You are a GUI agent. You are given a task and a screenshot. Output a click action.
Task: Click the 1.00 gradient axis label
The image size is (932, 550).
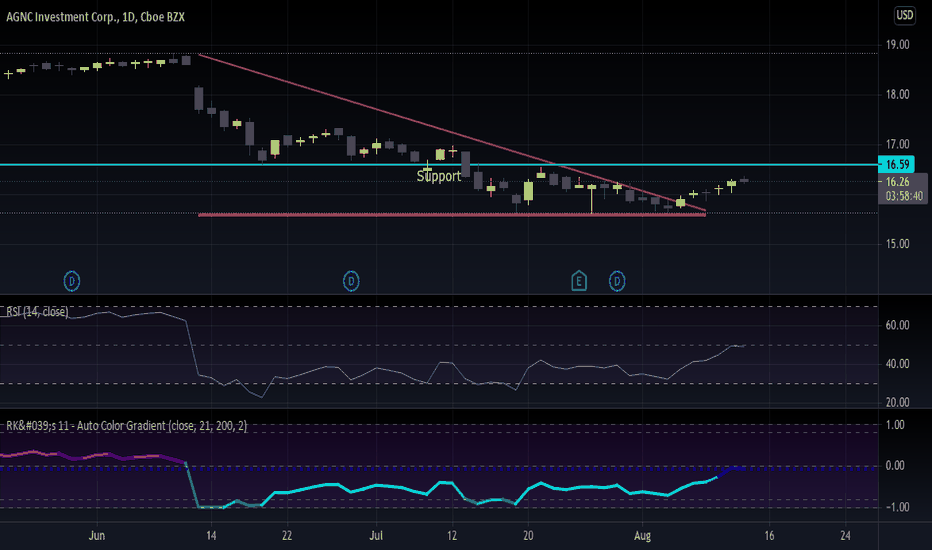click(895, 425)
